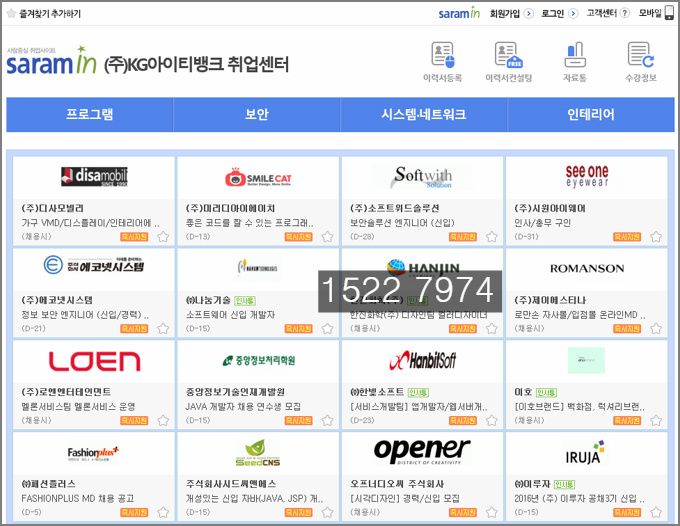Viewport: 680px width, 526px height.
Task: Bookmark the (주)에코넷시스템 job with star
Action: [163, 329]
